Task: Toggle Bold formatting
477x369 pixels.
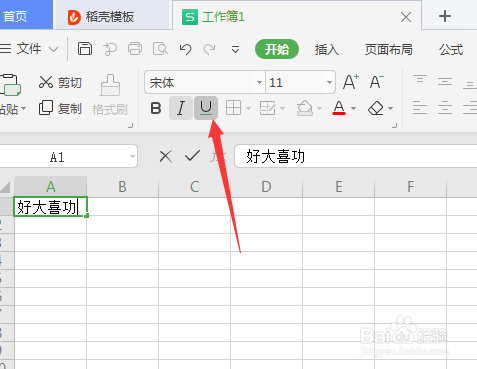Action: [x=156, y=108]
